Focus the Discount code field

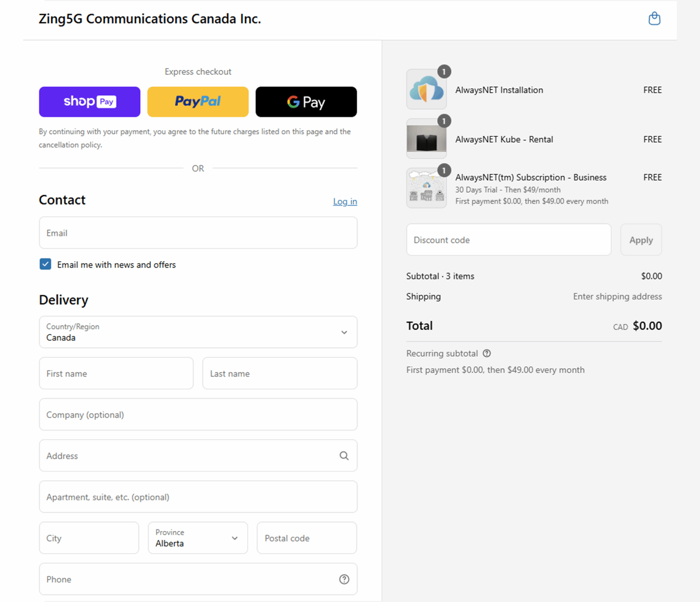coord(508,240)
